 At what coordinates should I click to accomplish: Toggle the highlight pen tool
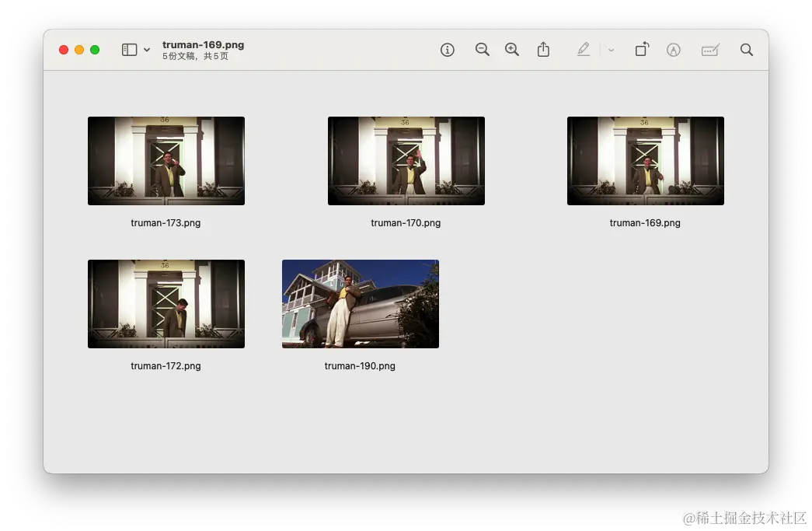584,50
